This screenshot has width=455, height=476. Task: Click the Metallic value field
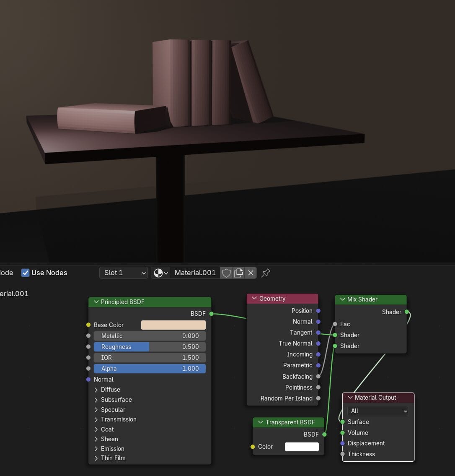[150, 336]
